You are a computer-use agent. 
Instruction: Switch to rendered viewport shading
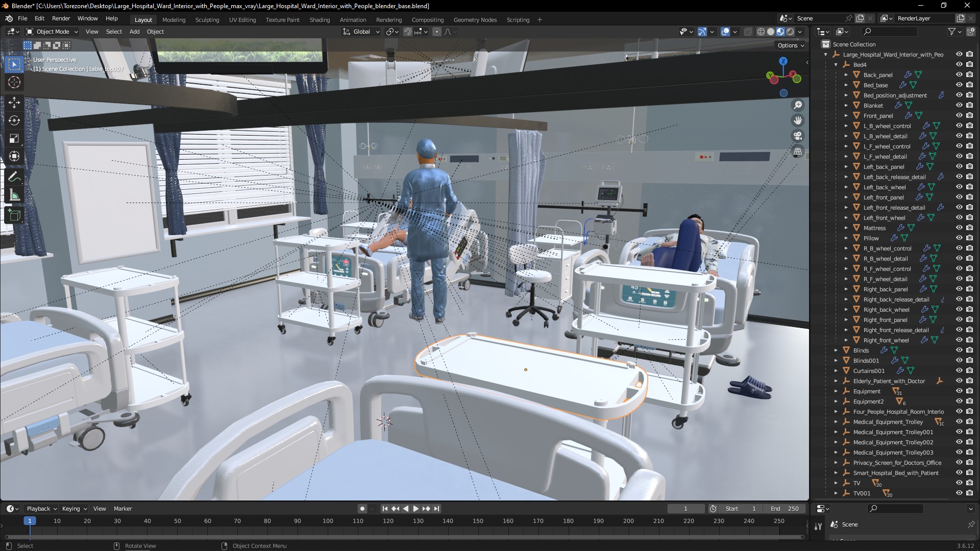point(790,32)
